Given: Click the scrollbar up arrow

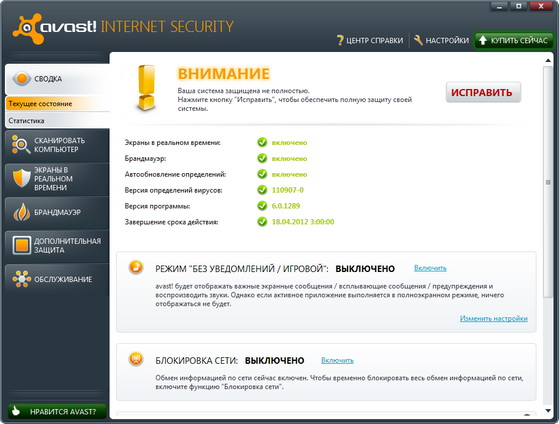Looking at the screenshot, I should pos(548,61).
